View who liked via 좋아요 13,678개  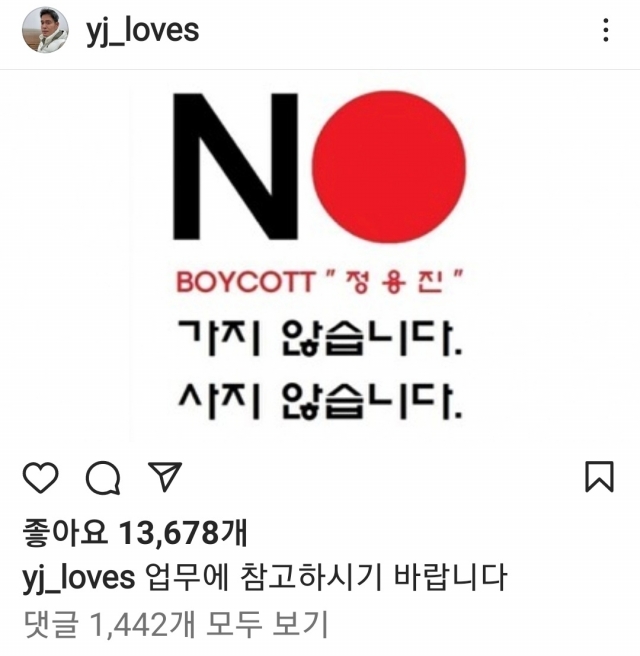coord(135,533)
